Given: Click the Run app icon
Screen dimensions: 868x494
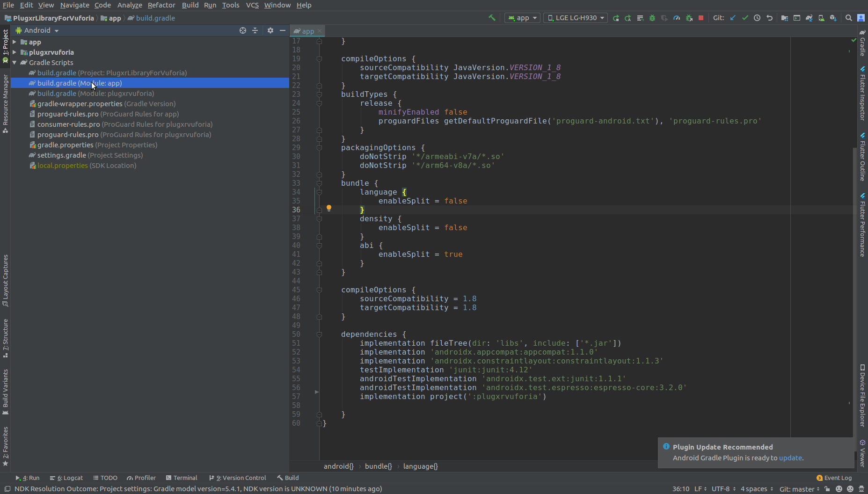Looking at the screenshot, I should coord(616,18).
